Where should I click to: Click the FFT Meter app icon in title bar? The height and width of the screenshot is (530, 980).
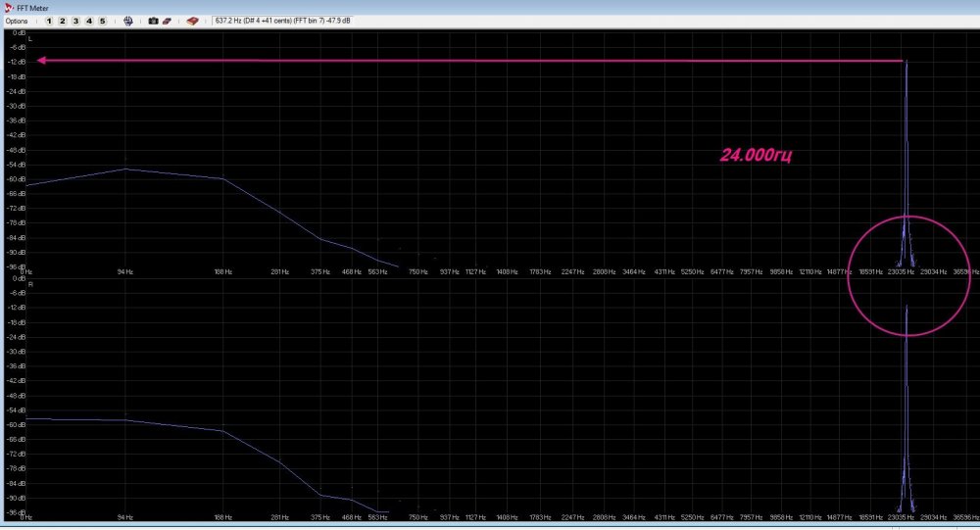pyautogui.click(x=8, y=7)
